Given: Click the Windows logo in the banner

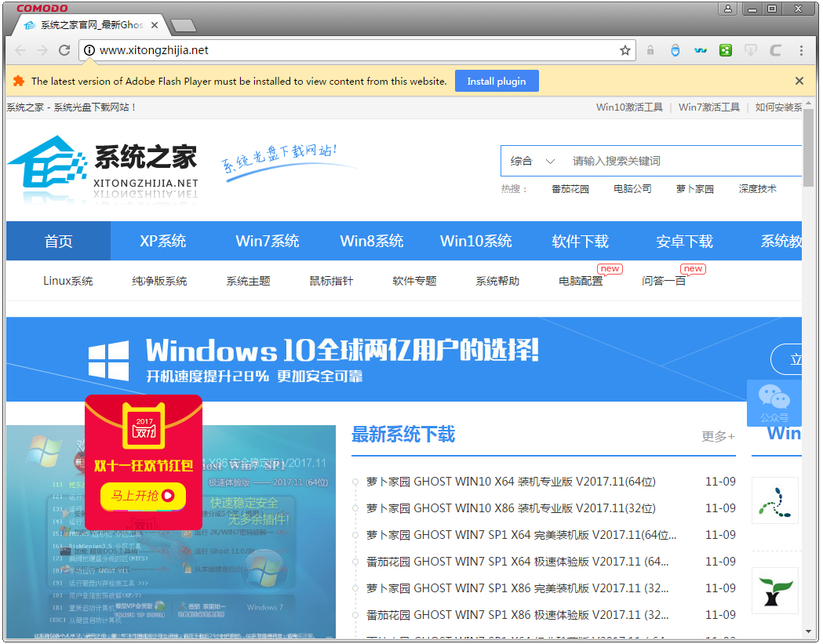Looking at the screenshot, I should coord(108,360).
